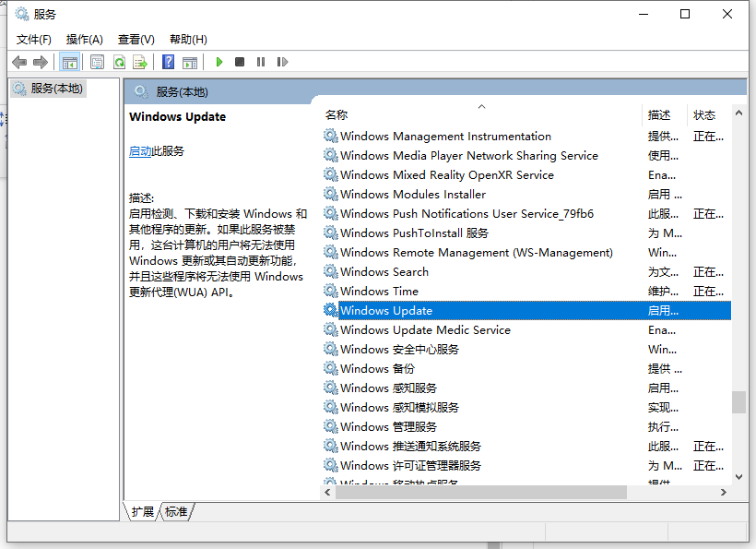Viewport: 756px width, 549px height.
Task: Open the help icon
Action: pos(166,61)
